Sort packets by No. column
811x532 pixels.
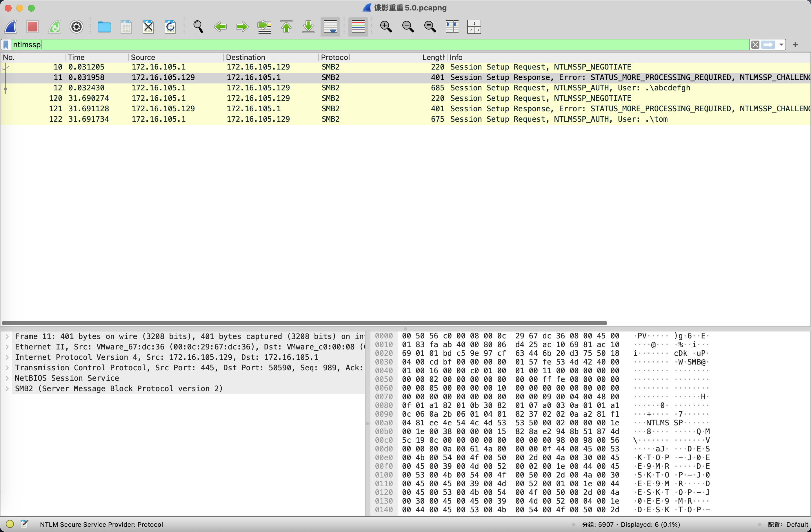pos(33,57)
